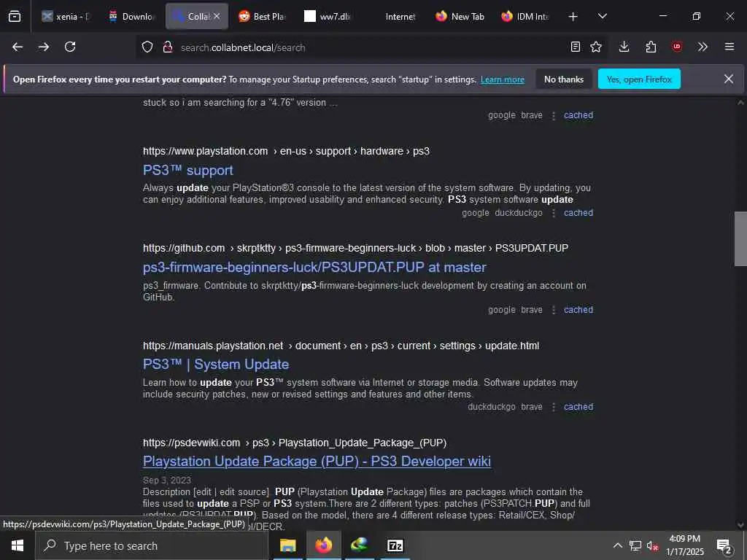
Task: Open cached copy of github result
Action: click(578, 309)
